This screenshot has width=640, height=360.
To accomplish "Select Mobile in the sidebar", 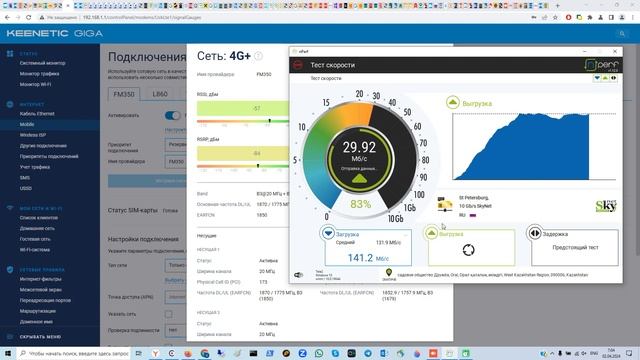I will 27,124.
